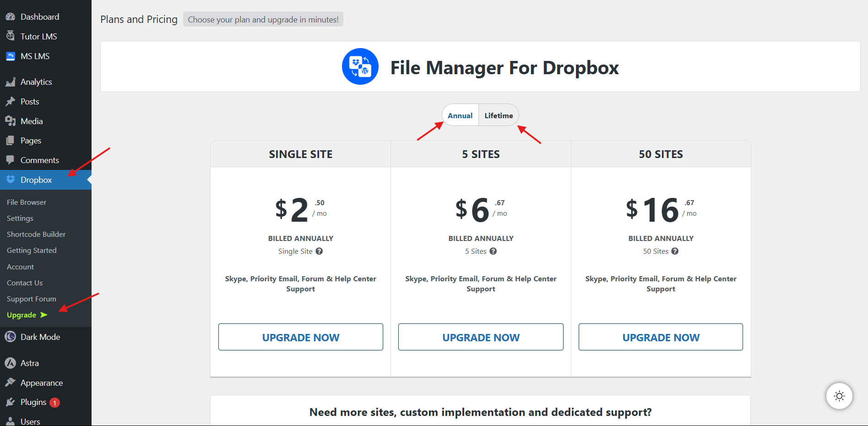The height and width of the screenshot is (426, 868).
Task: Switch billing to Annual
Action: (460, 115)
